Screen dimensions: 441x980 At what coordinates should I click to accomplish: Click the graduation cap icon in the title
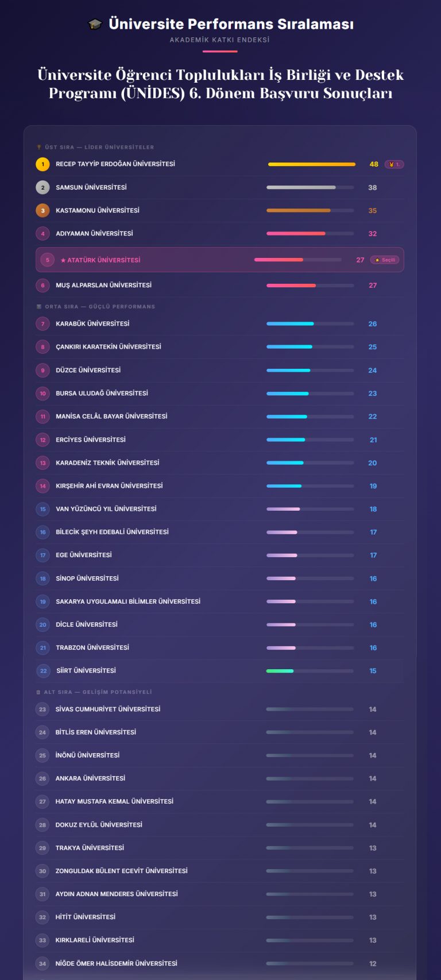coord(95,24)
